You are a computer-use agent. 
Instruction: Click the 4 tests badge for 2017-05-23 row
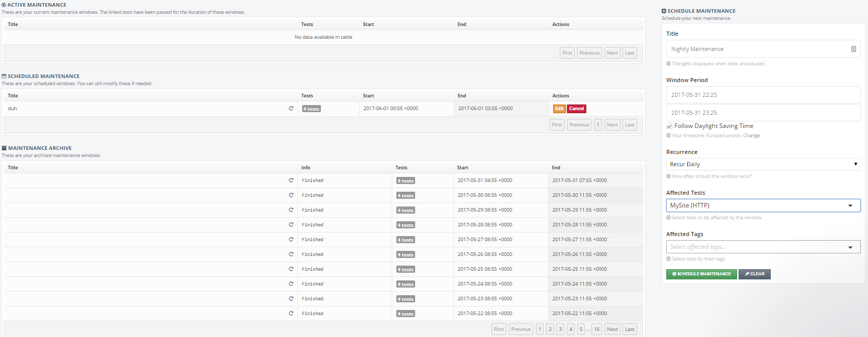click(x=405, y=299)
